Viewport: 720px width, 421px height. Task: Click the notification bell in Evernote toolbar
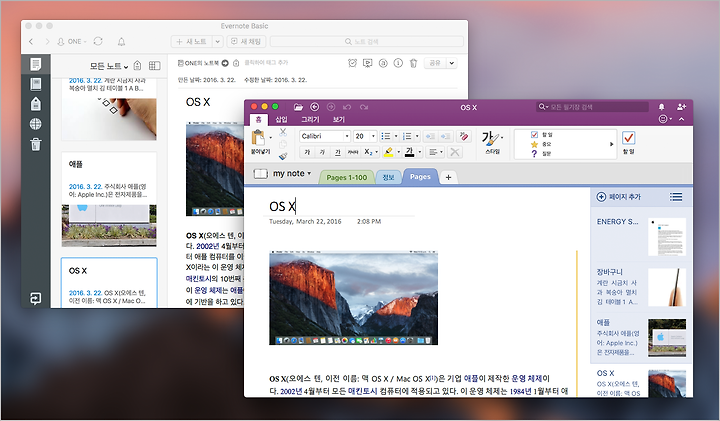tap(121, 42)
